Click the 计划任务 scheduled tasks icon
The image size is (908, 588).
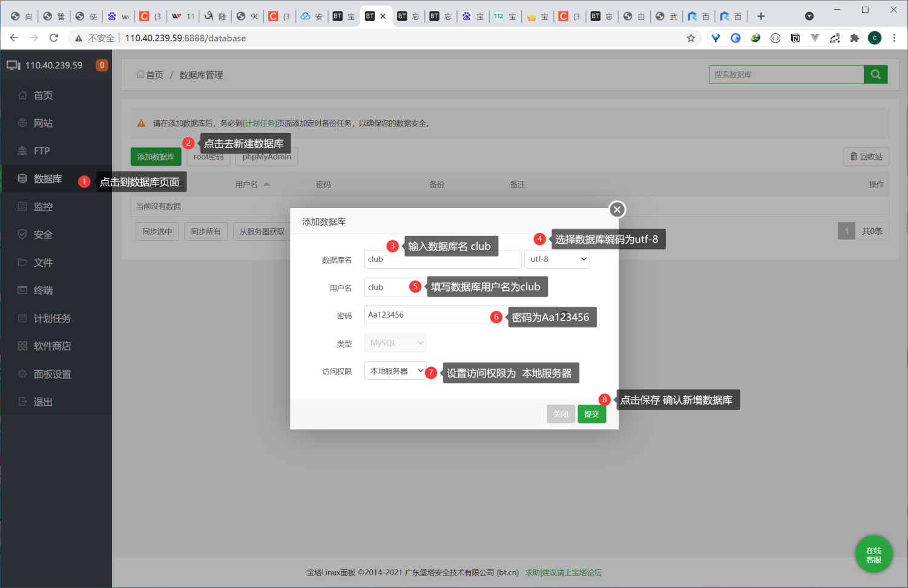tap(22, 318)
